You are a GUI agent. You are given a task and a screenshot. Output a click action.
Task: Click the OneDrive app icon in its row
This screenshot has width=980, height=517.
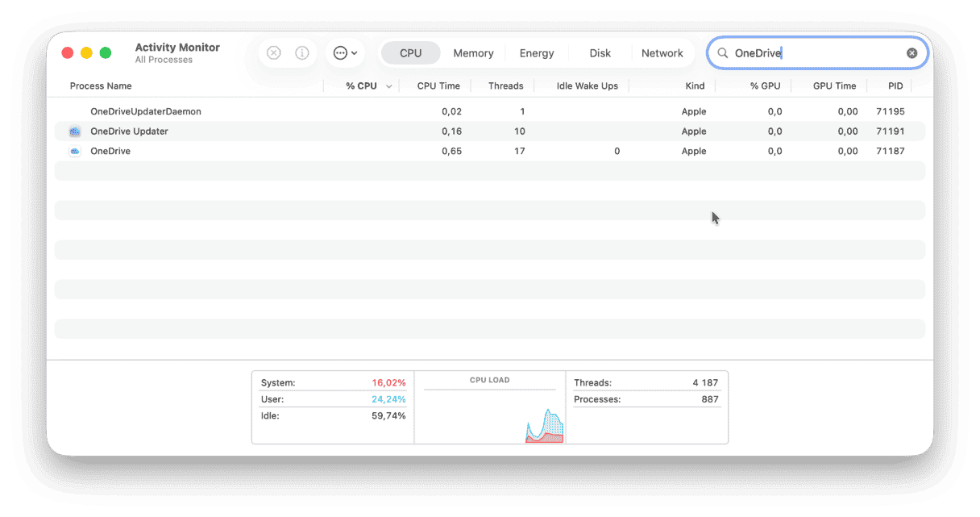click(74, 151)
